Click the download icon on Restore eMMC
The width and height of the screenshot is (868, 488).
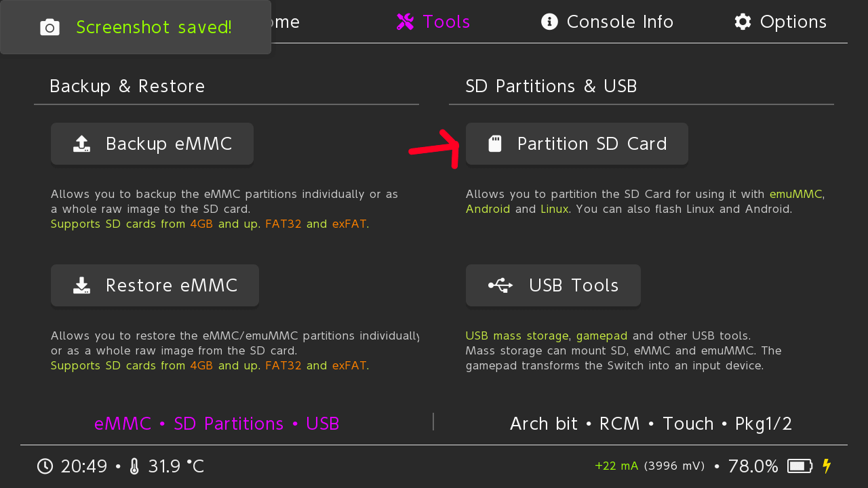click(81, 285)
